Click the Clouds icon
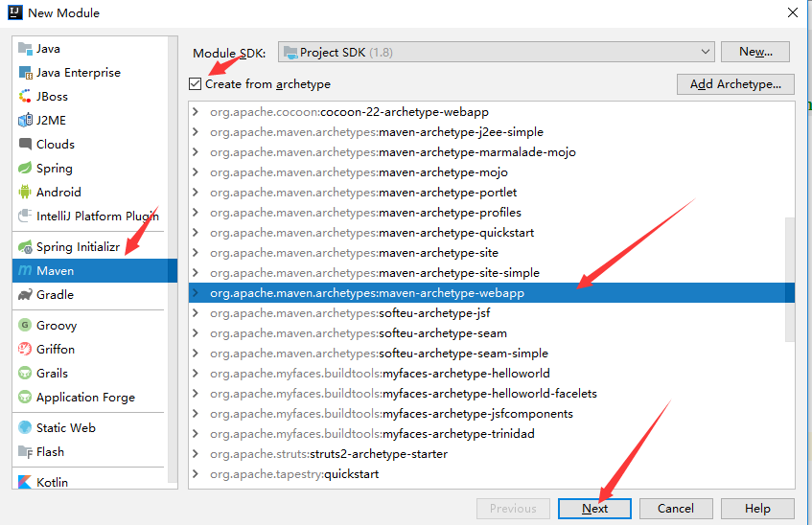The width and height of the screenshot is (812, 525). click(x=25, y=144)
